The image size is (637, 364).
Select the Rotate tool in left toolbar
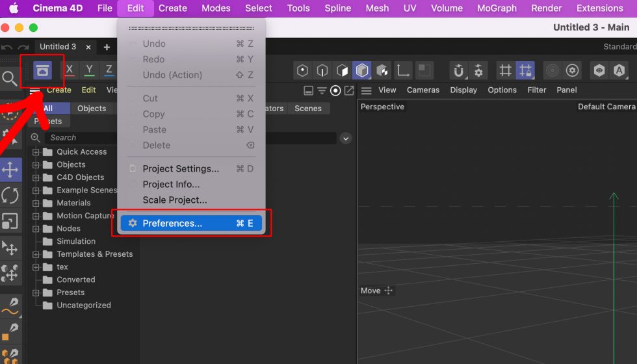click(10, 196)
